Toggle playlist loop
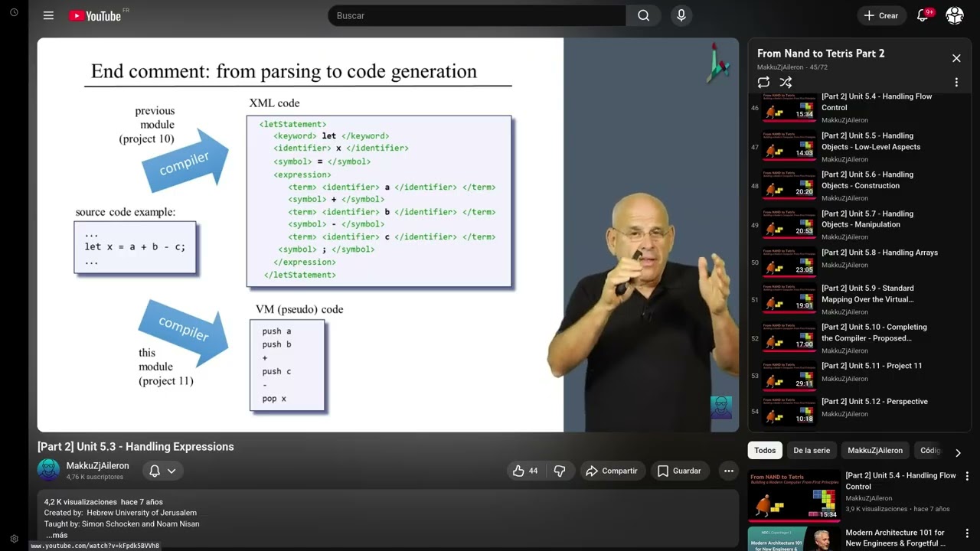The image size is (980, 551). 763,82
